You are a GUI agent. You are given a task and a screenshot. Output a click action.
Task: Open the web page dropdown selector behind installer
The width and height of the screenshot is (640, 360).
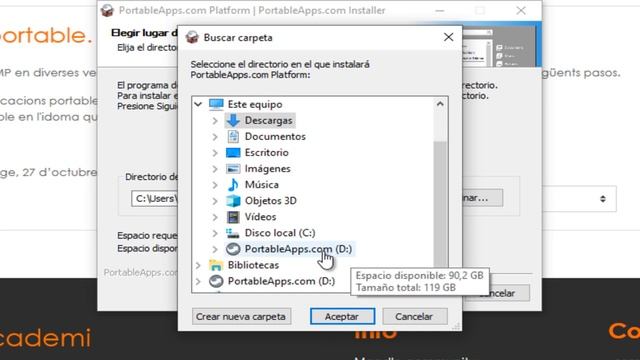[580, 199]
